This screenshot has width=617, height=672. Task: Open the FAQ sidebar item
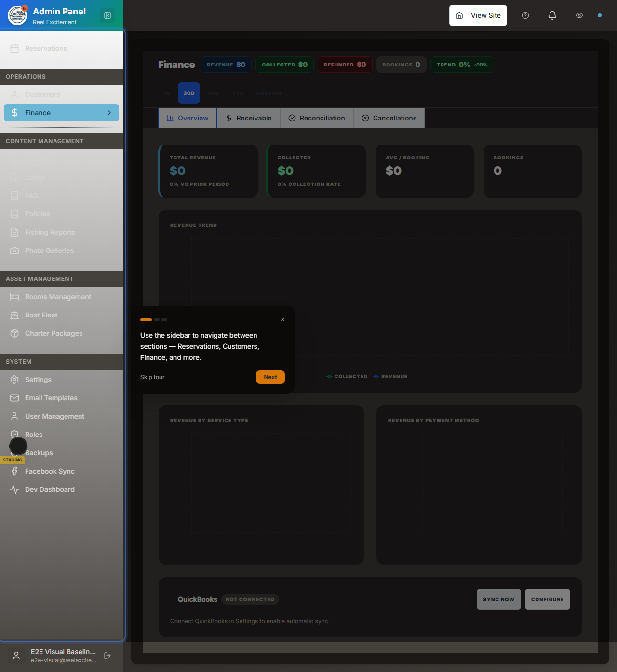pyautogui.click(x=61, y=196)
